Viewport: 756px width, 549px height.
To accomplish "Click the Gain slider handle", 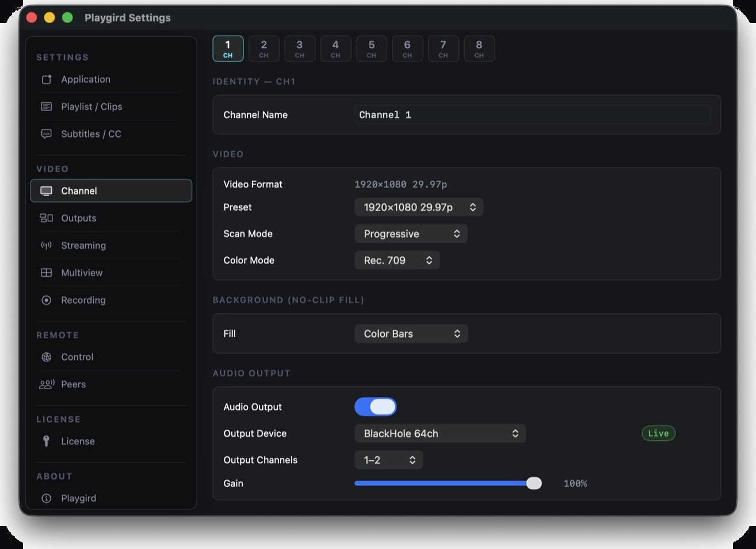I will [534, 483].
